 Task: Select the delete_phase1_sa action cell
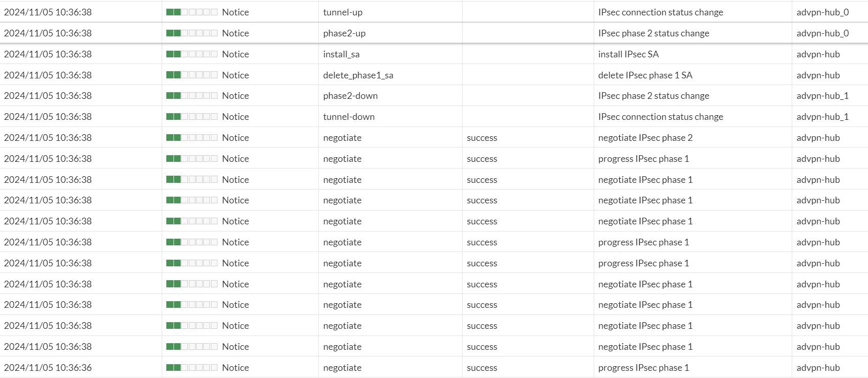[390, 75]
